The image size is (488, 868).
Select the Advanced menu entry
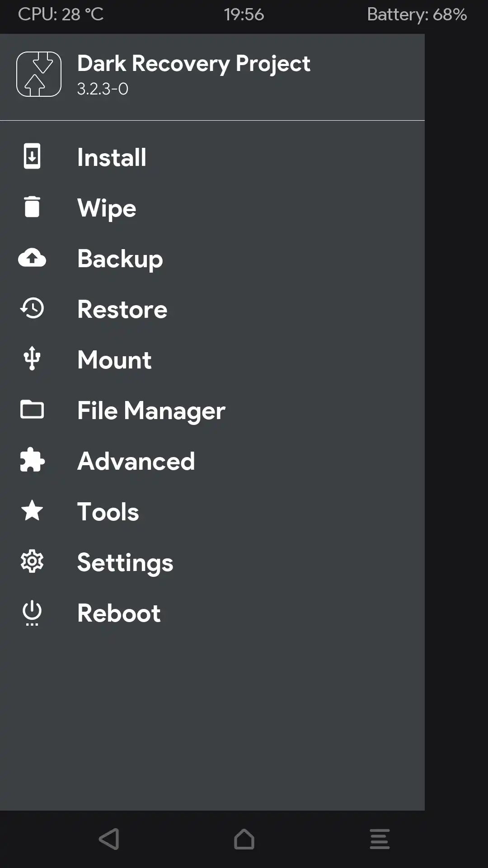point(136,461)
